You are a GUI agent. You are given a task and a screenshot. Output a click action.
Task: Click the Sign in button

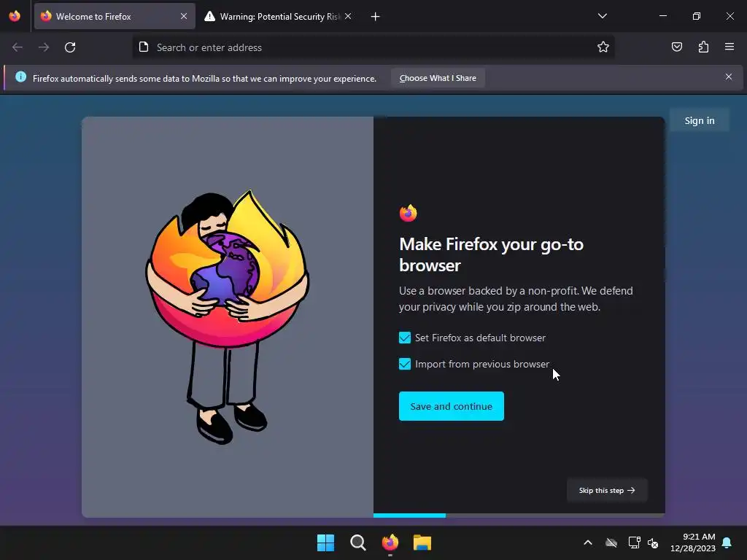(x=700, y=120)
